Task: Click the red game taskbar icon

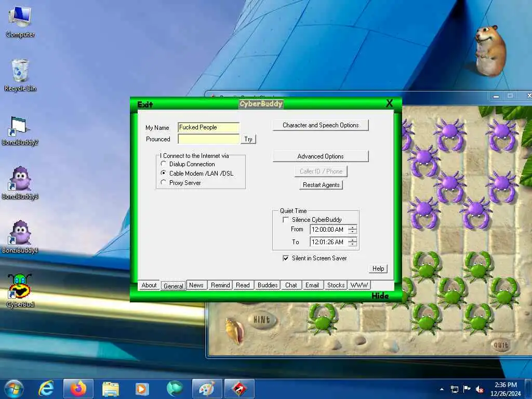Action: pyautogui.click(x=239, y=389)
